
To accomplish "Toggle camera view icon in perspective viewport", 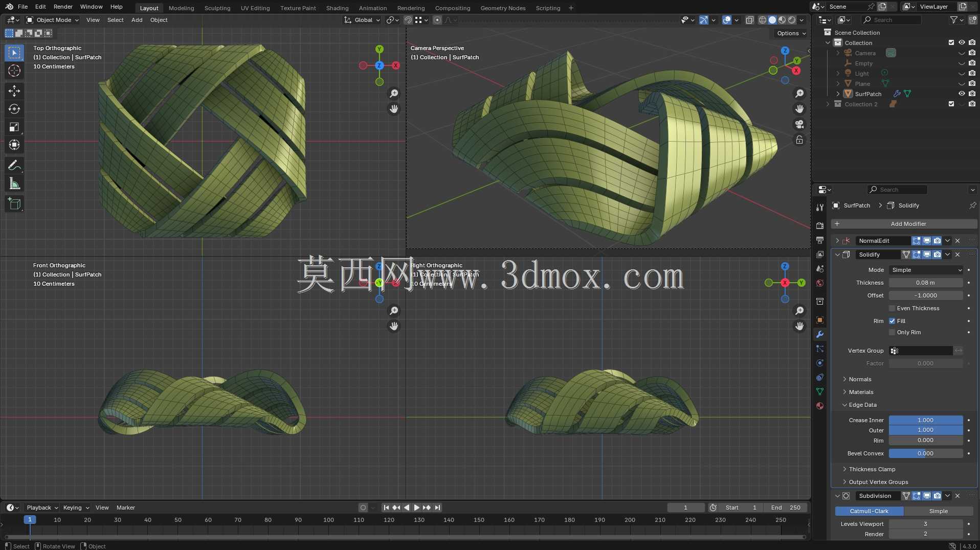I will 799,124.
